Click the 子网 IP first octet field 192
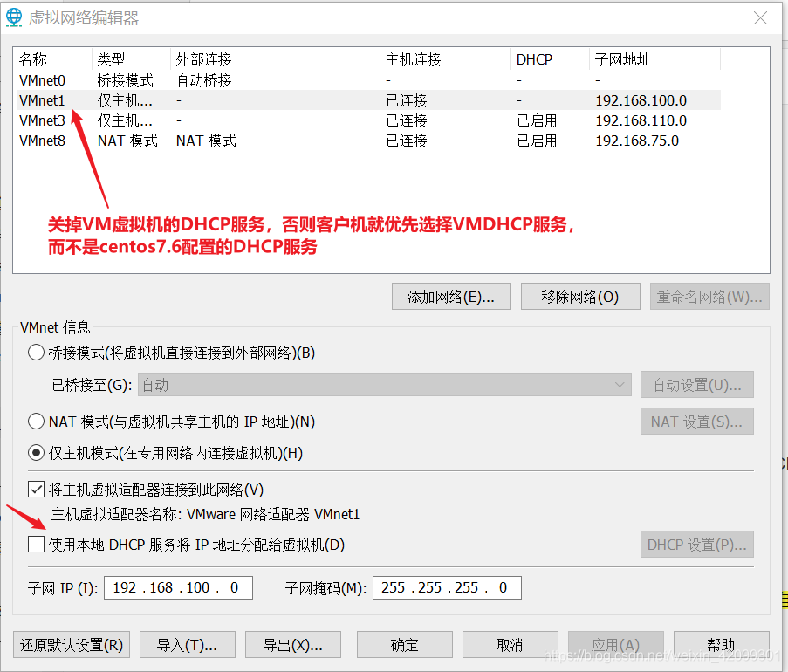This screenshot has width=788, height=672. tap(125, 587)
